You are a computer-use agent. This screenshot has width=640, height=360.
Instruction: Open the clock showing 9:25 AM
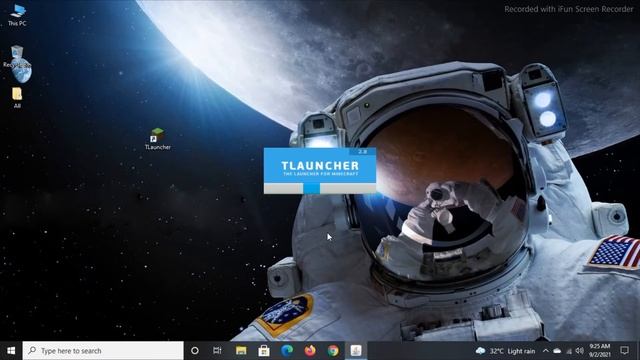coord(600,351)
